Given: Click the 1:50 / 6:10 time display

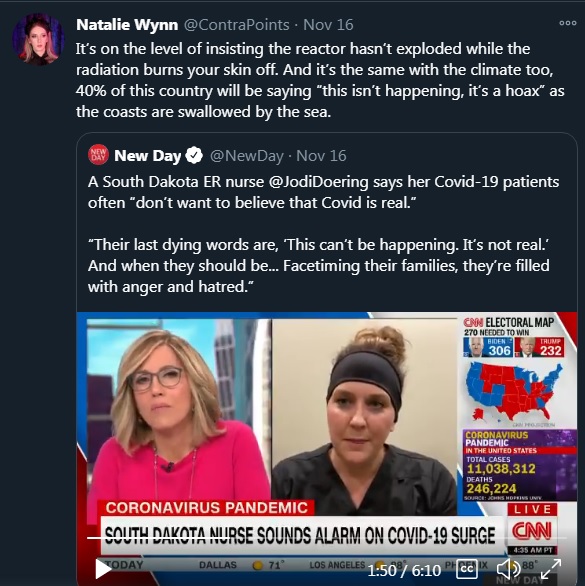Looking at the screenshot, I should [404, 570].
